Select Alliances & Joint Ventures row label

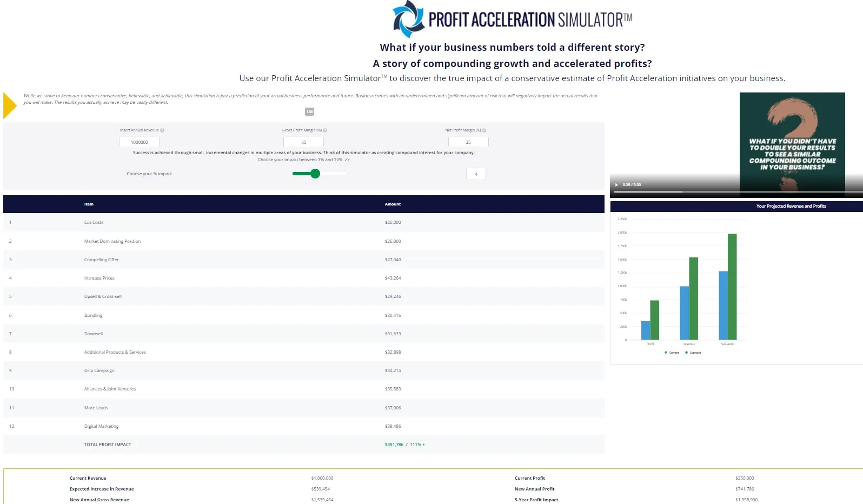[x=110, y=389]
